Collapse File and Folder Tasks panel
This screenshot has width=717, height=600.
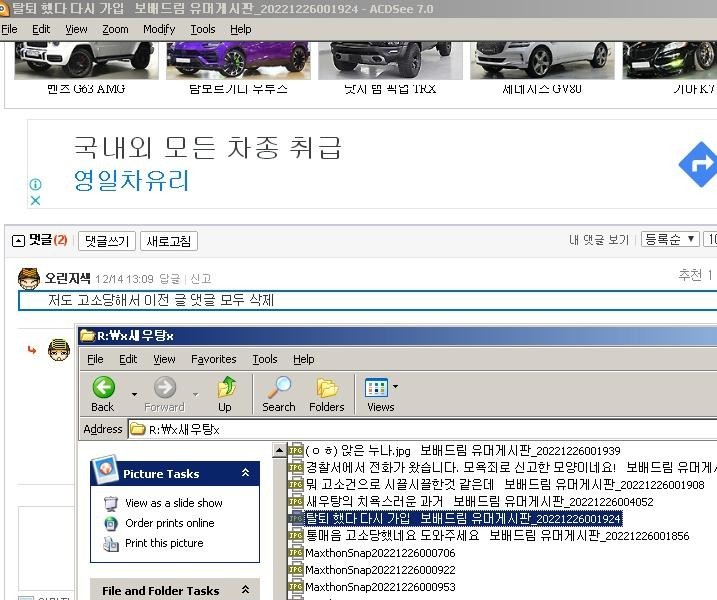point(245,591)
